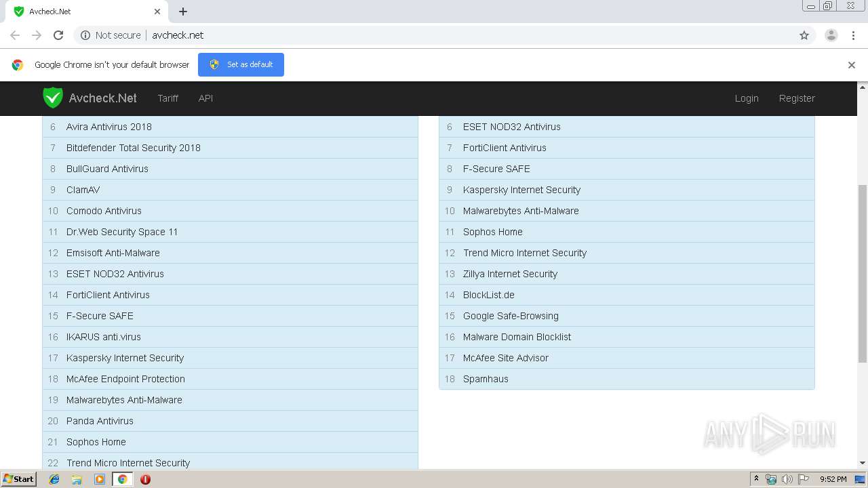
Task: Select IKARUS anti.virus row
Action: pos(230,337)
